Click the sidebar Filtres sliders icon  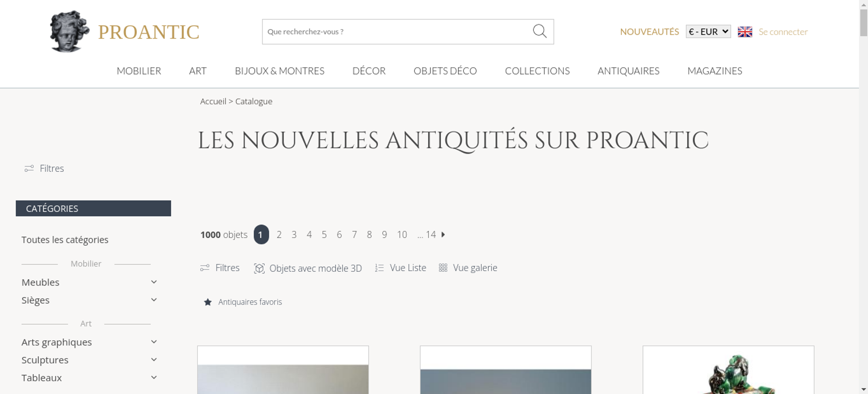(x=29, y=168)
